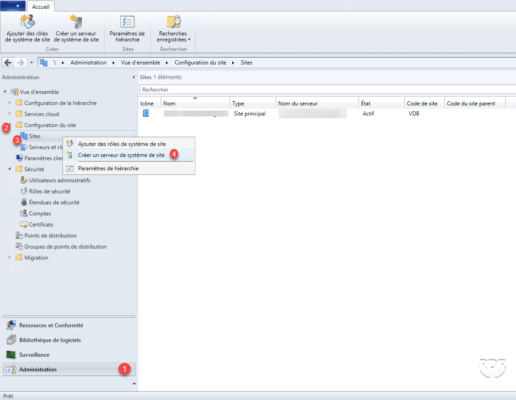Switch to the Accueil ribbon tab
The image size is (516, 400).
coord(40,7)
